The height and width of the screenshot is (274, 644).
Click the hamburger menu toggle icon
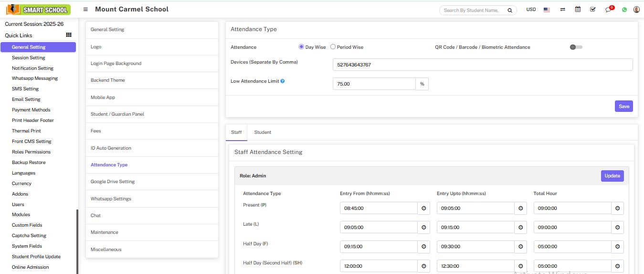[85, 10]
